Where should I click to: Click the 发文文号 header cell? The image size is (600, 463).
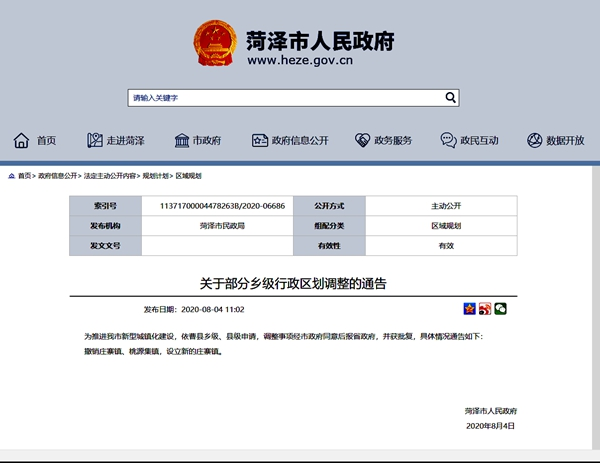pyautogui.click(x=105, y=246)
